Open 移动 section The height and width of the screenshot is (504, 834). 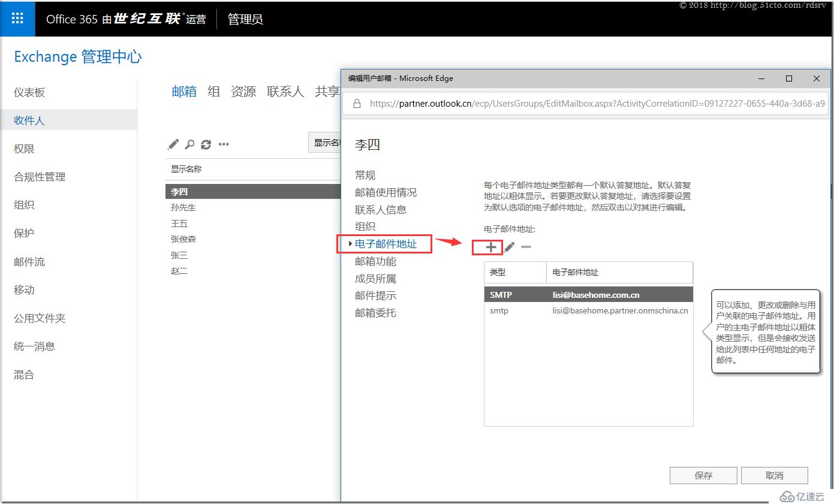(24, 289)
